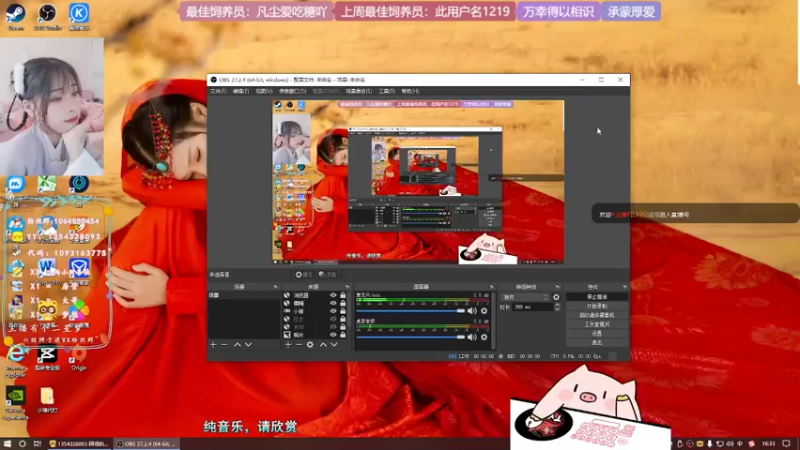
Task: Open the 渐变 transition dropdown
Action: pos(526,297)
